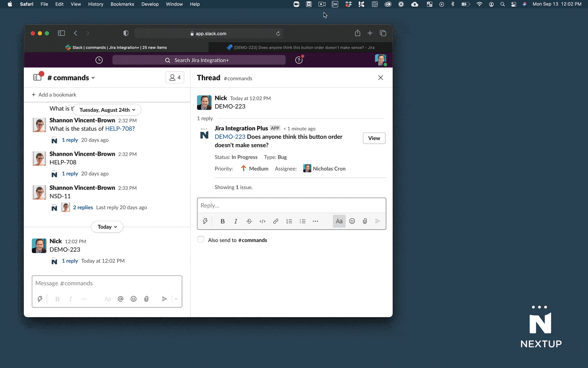The width and height of the screenshot is (588, 368).
Task: Apply strikethrough in thread reply toolbar
Action: [249, 221]
